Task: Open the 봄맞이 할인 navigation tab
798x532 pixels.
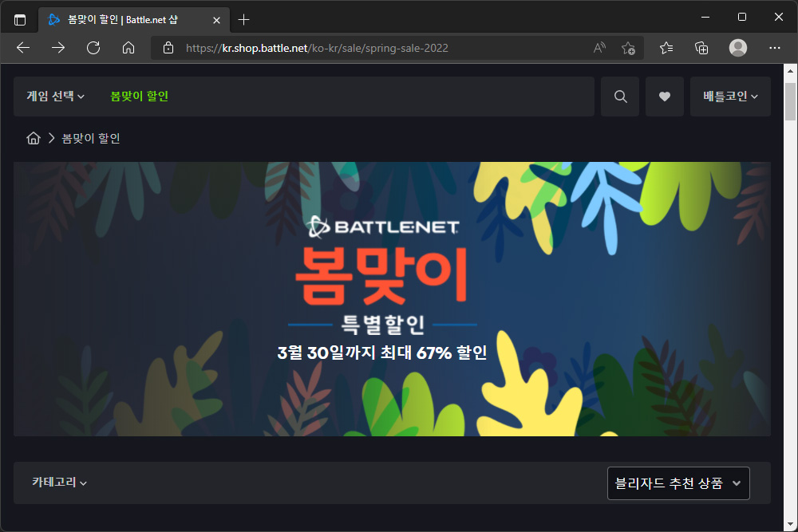Action: click(x=139, y=97)
